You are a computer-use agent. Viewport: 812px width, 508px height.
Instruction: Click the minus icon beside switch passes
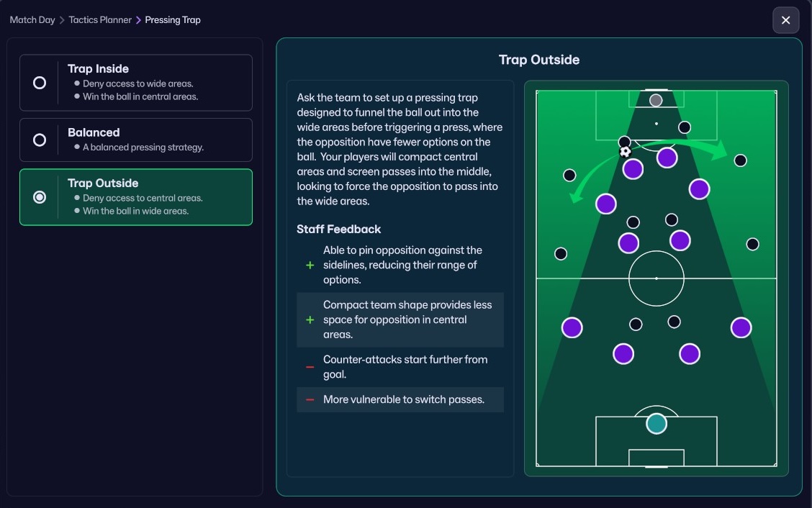click(x=310, y=399)
